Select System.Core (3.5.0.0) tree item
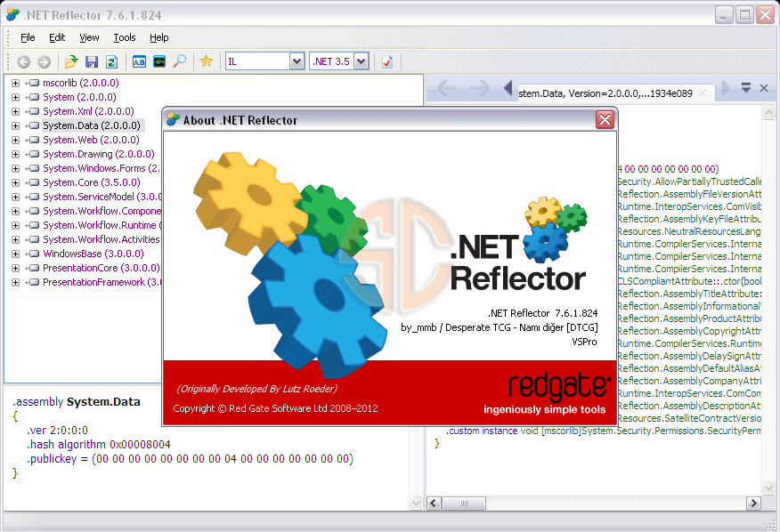 (x=92, y=182)
